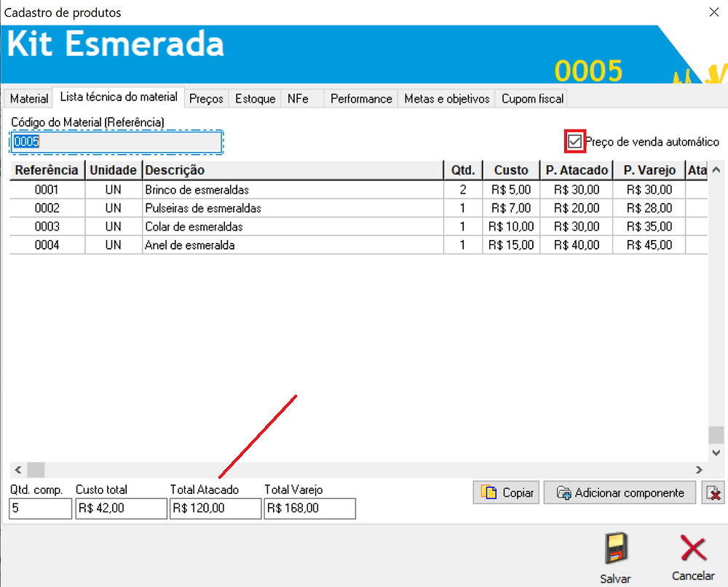Image resolution: width=728 pixels, height=587 pixels.
Task: Click the horizontal scrollbar right arrow
Action: coord(699,470)
